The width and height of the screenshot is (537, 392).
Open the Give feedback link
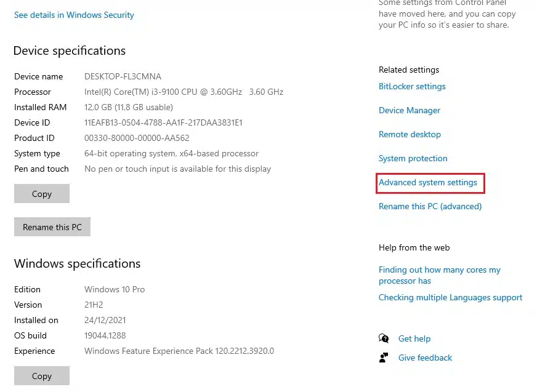(425, 358)
